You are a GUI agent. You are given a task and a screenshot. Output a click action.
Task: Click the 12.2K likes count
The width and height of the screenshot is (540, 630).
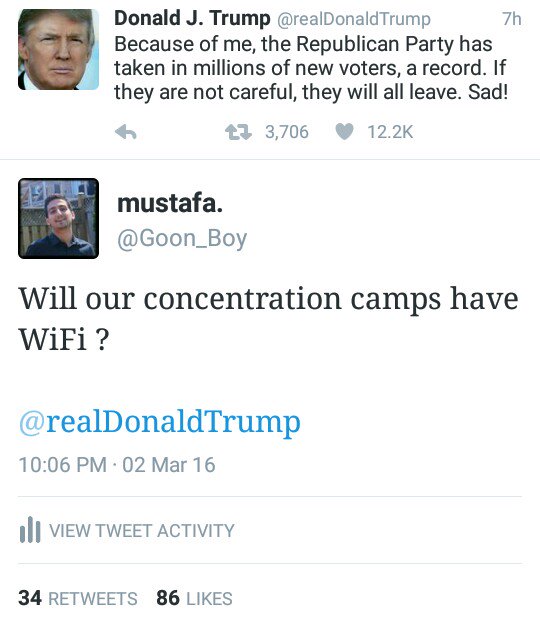390,132
